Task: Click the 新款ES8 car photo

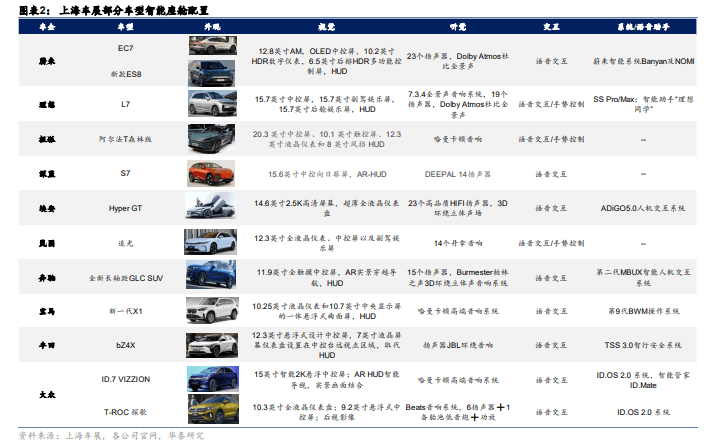Action: (212, 73)
